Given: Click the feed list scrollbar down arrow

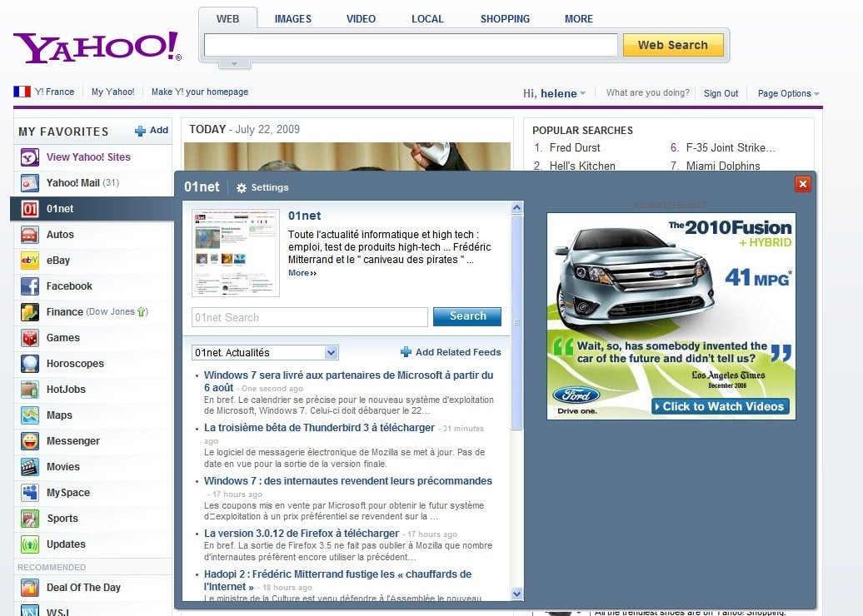Looking at the screenshot, I should (x=516, y=594).
